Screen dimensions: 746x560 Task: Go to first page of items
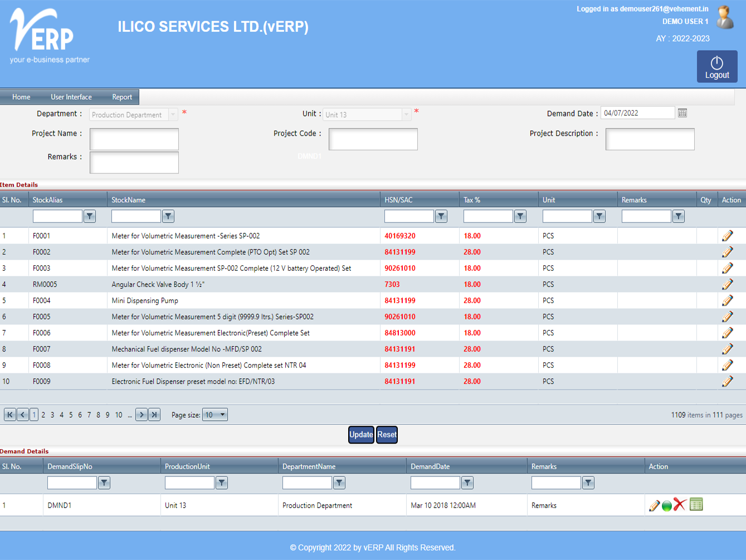coord(10,415)
